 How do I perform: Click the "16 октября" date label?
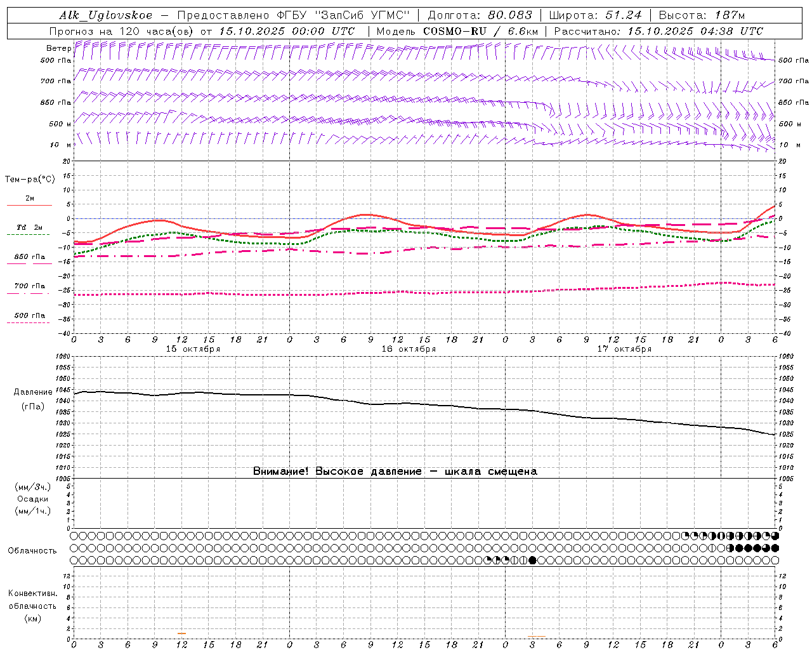[x=409, y=349]
